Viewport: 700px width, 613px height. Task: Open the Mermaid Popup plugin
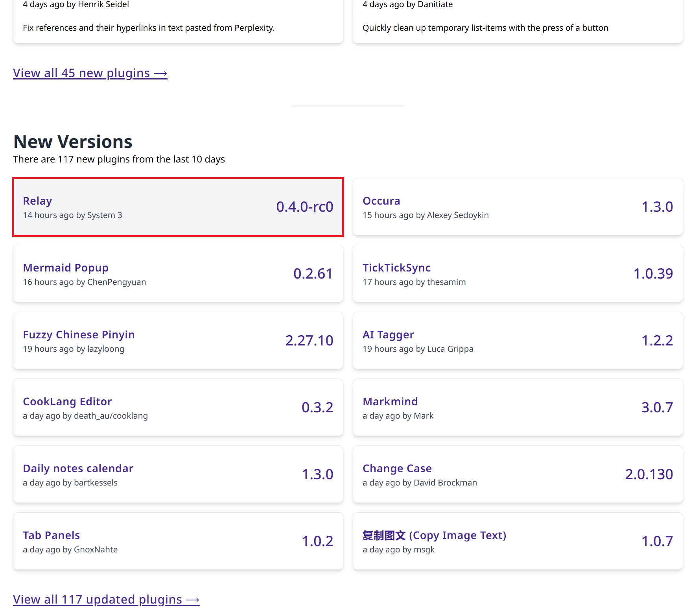point(66,268)
